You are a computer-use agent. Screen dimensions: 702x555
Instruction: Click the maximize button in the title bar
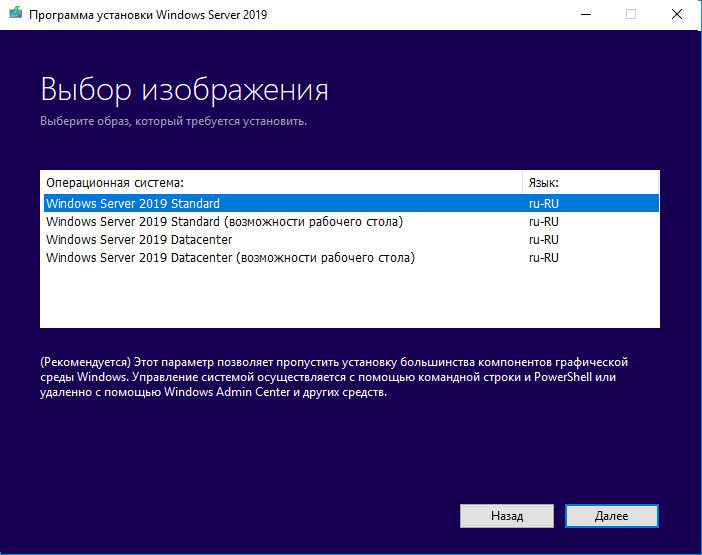631,15
